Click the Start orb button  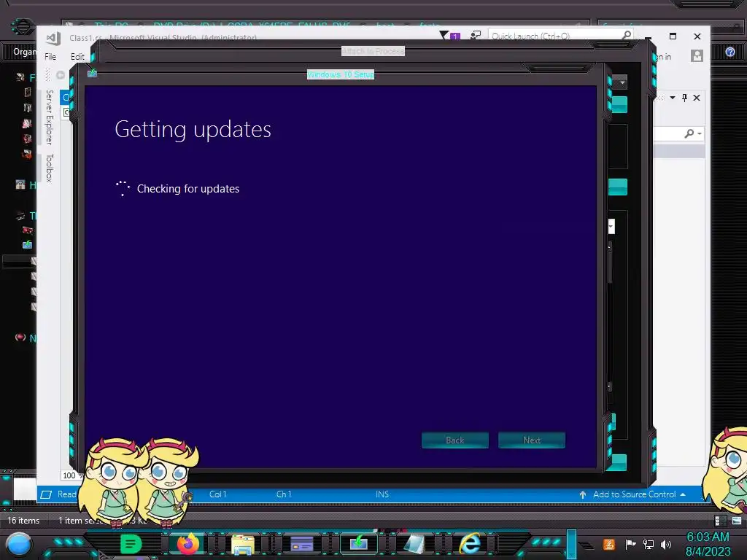(19, 545)
